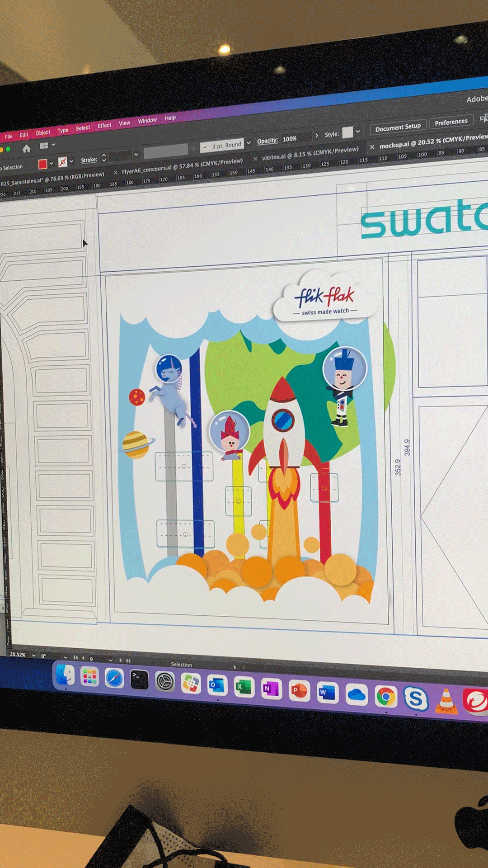Image resolution: width=488 pixels, height=868 pixels.
Task: Open the File menu
Action: pos(9,137)
